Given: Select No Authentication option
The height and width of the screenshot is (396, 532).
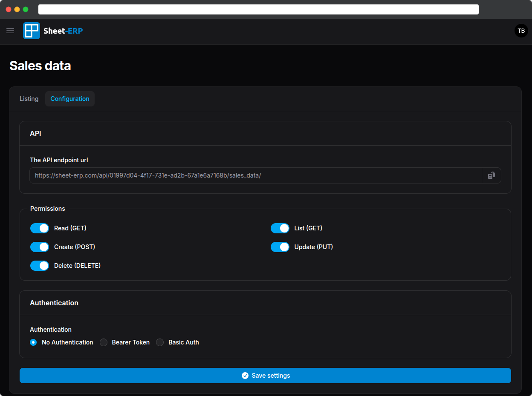Looking at the screenshot, I should coord(33,342).
